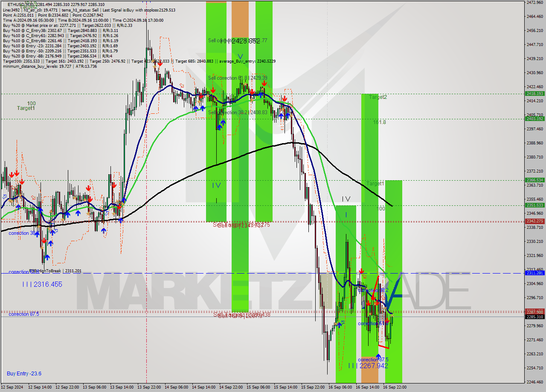The height and width of the screenshot is (392, 546).
Task: Select the 'Line:3492 | h1_atr_c0: 19.4771' info line
Action: pos(89,10)
